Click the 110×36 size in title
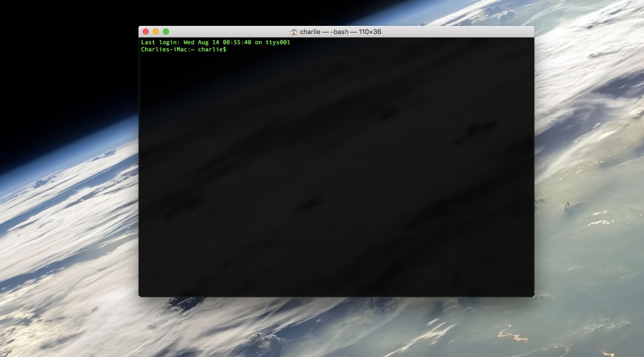The height and width of the screenshot is (357, 644). click(x=369, y=31)
